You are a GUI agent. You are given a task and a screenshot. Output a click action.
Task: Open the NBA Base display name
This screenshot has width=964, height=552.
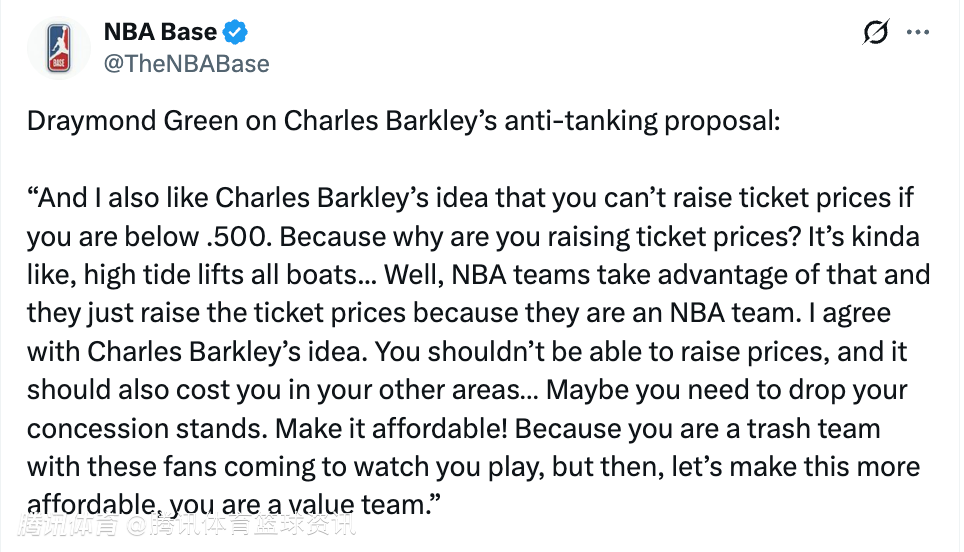[x=161, y=33]
